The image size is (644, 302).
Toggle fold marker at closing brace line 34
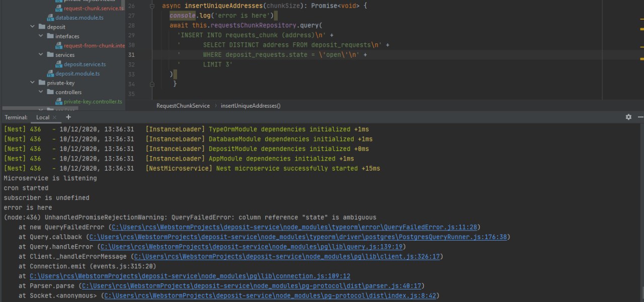tap(153, 84)
